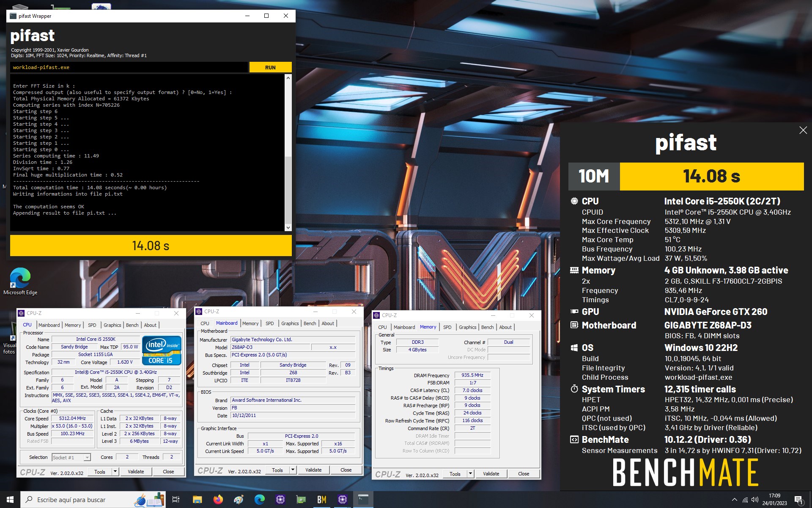Open the Memory tab in the left CPU-Z window
Screen dimensions: 812x508
pyautogui.click(x=73, y=325)
